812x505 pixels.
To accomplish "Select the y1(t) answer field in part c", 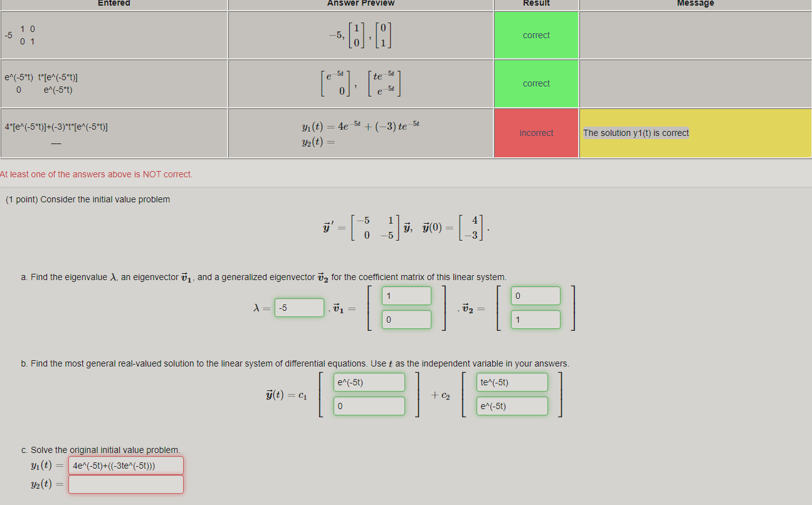I will [126, 466].
